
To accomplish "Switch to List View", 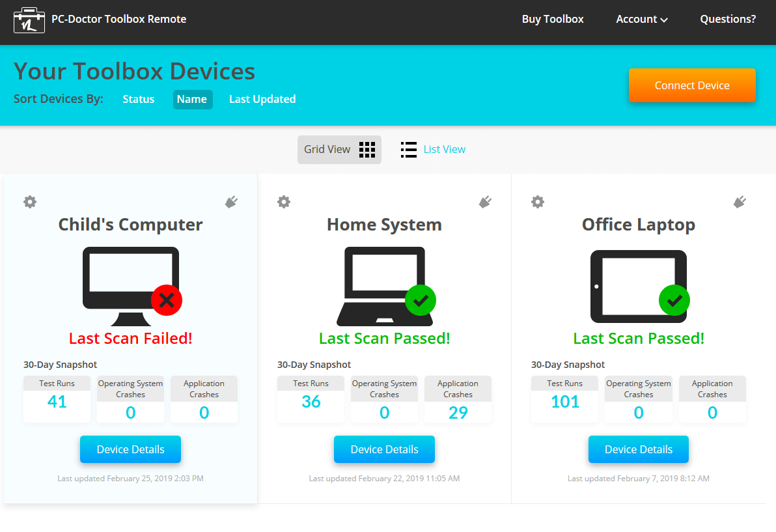I will point(445,150).
